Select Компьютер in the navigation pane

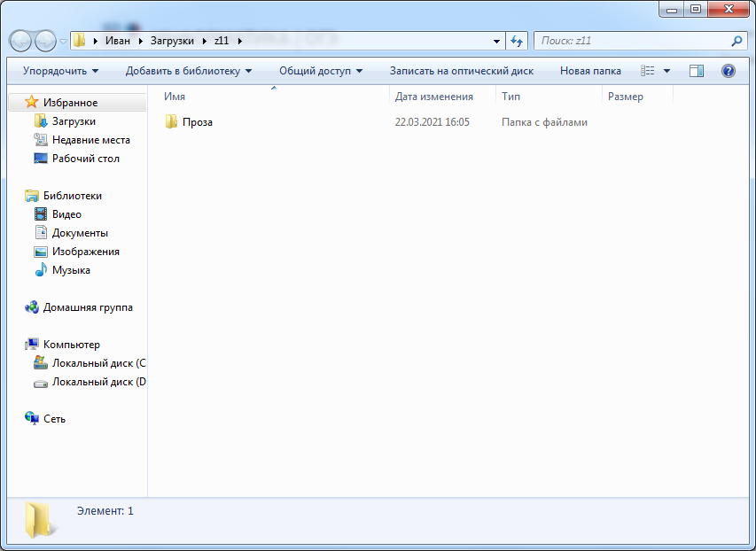click(x=72, y=345)
